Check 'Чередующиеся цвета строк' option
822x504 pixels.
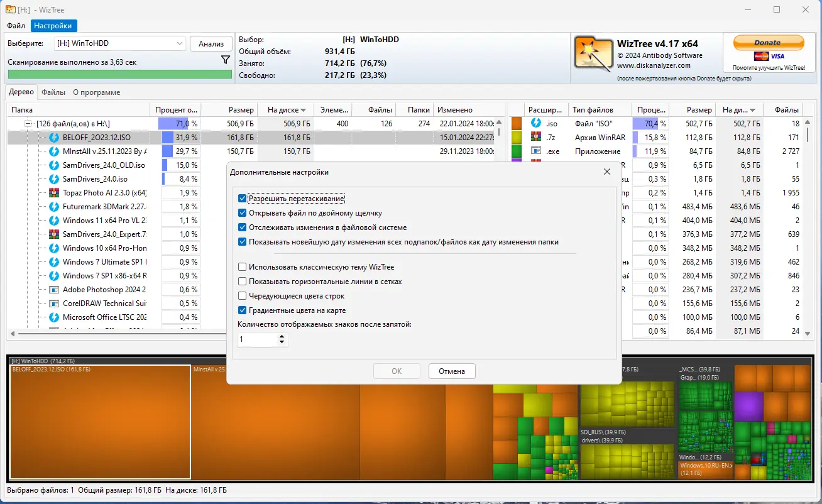click(x=243, y=295)
